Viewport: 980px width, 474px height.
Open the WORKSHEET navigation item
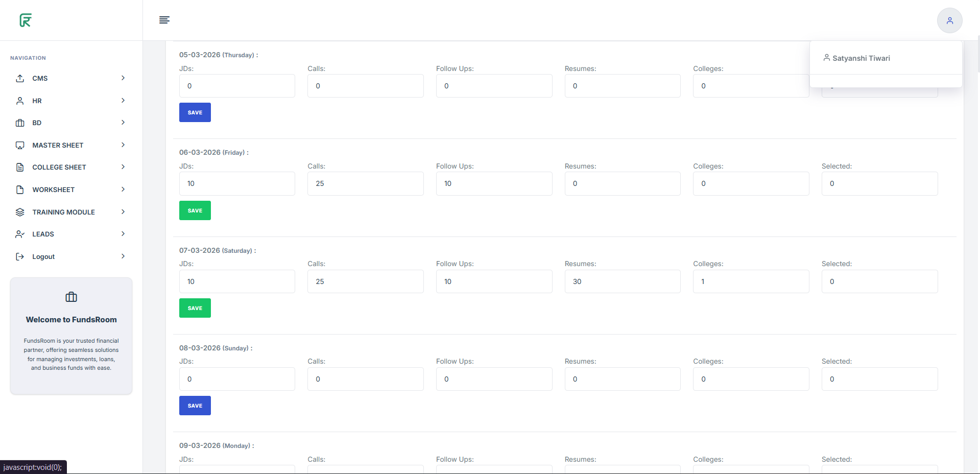(x=54, y=189)
